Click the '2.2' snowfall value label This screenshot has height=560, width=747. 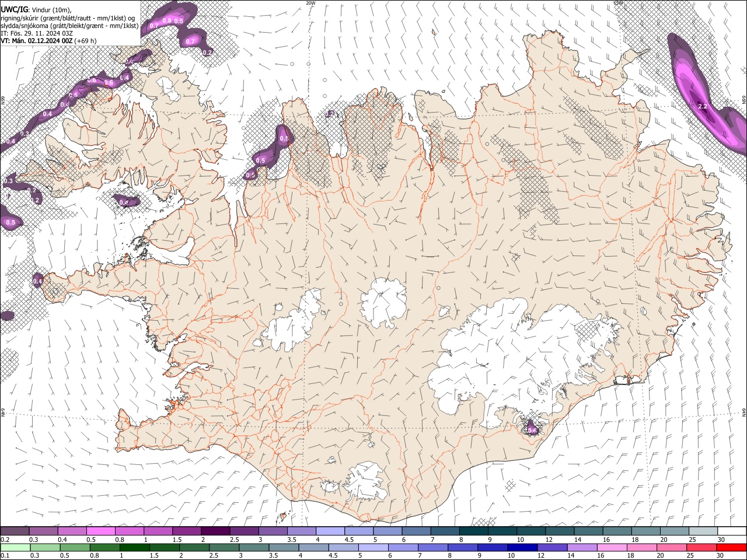click(x=703, y=106)
